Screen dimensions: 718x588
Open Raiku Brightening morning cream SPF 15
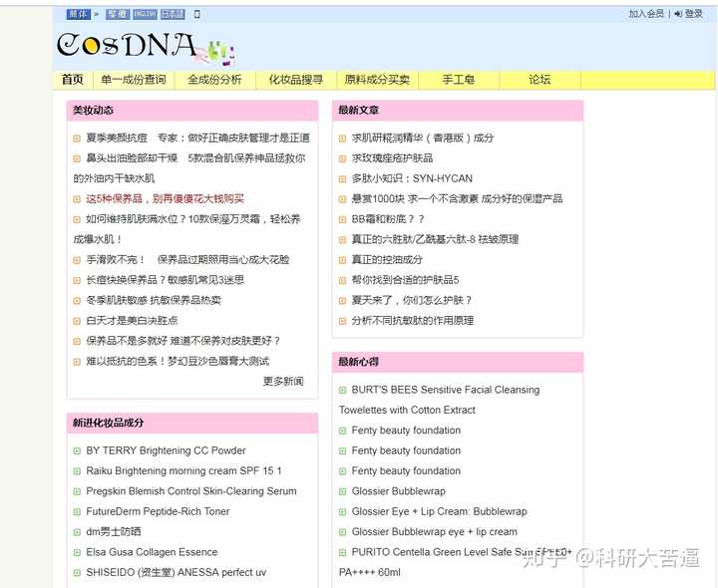point(183,470)
